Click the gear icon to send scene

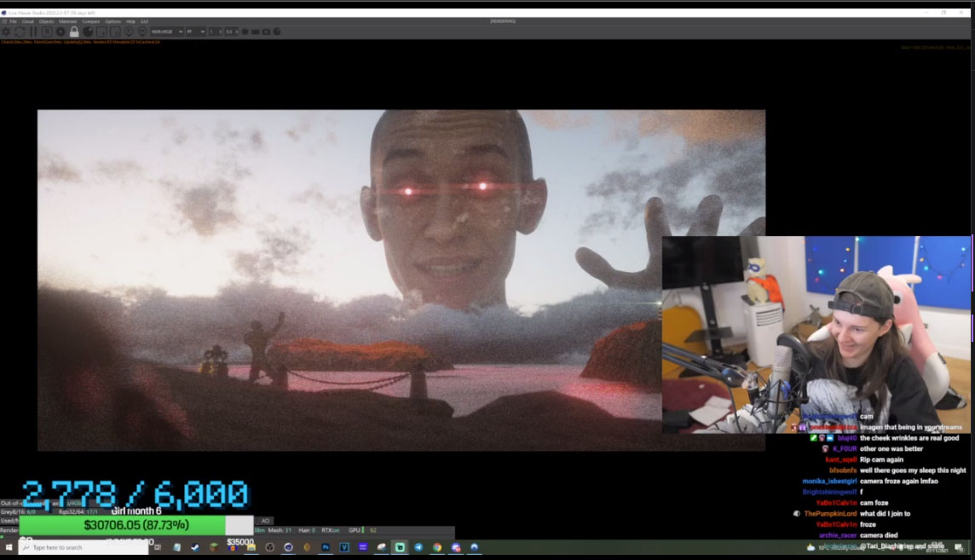coord(6,32)
